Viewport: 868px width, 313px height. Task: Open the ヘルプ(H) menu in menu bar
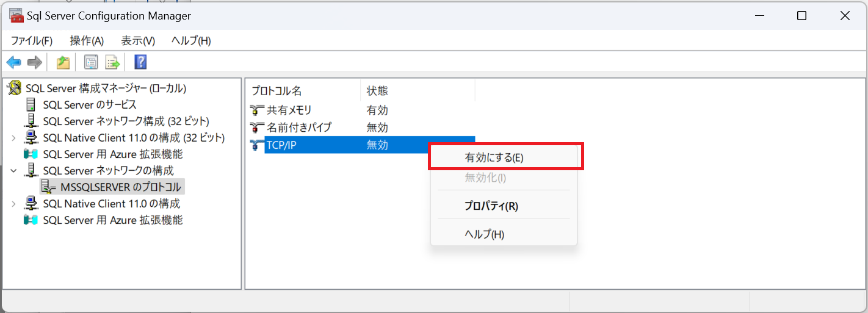click(x=191, y=41)
